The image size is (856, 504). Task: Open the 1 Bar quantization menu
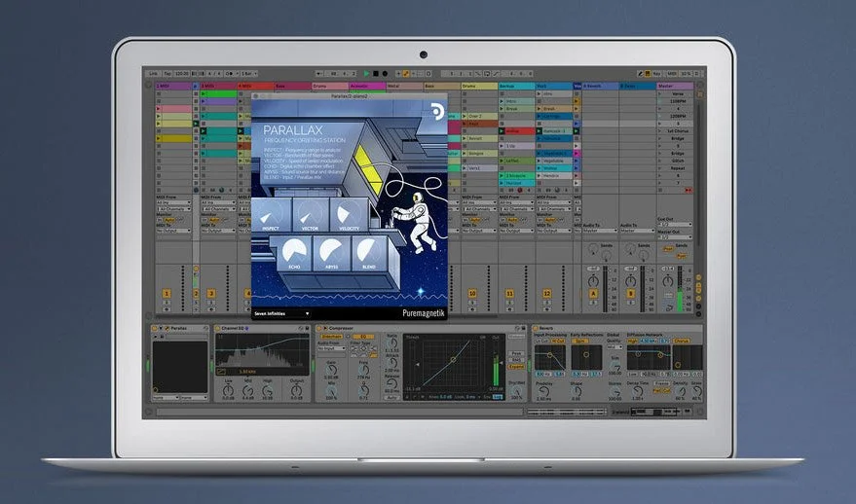(249, 74)
